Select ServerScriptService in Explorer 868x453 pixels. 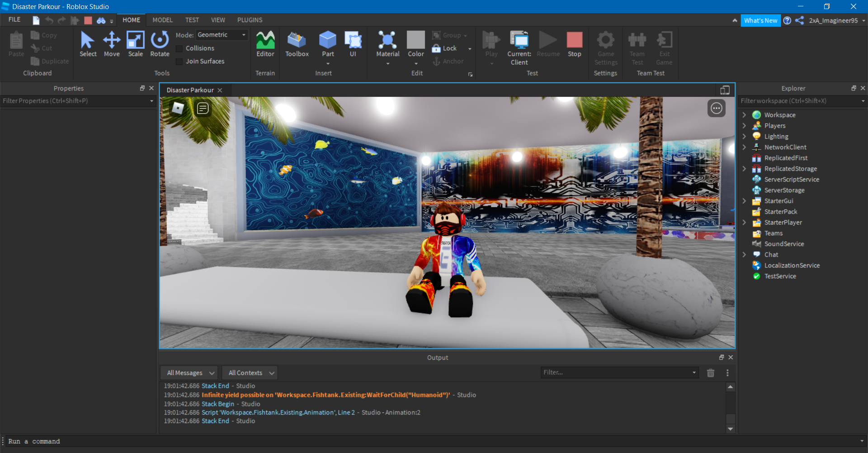(x=791, y=179)
